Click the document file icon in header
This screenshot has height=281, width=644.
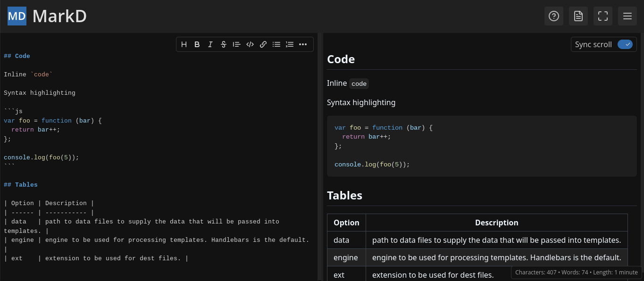(578, 16)
